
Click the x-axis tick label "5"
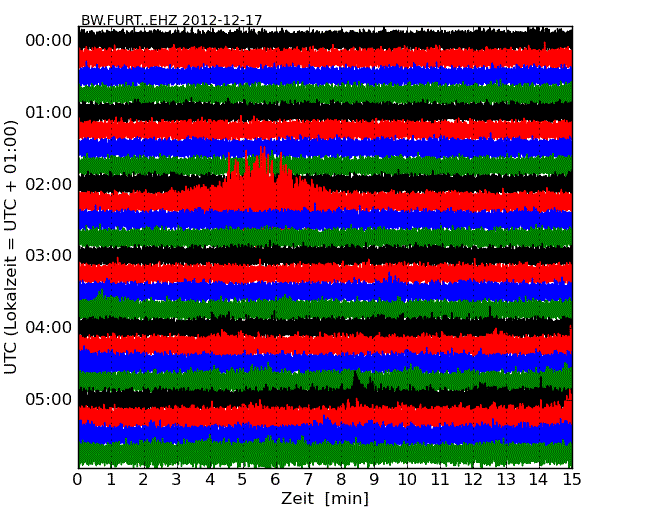(242, 480)
